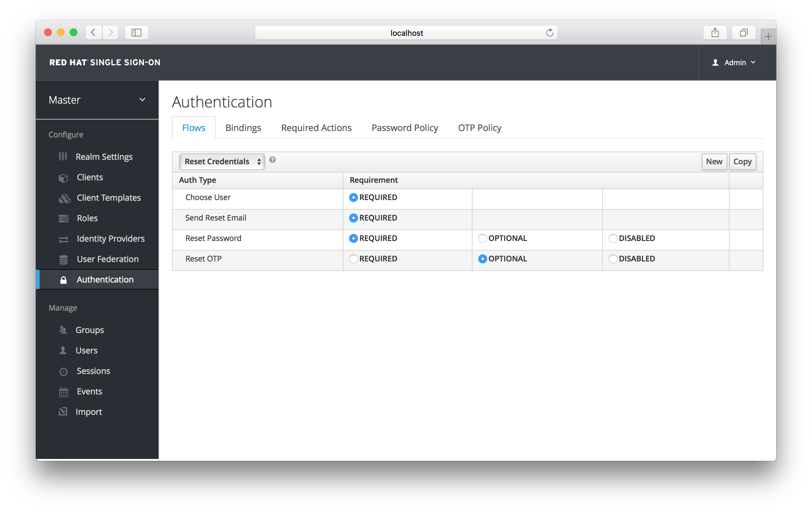Select REQUIRED radio button for Reset OTP
This screenshot has width=812, height=512.
[x=353, y=258]
